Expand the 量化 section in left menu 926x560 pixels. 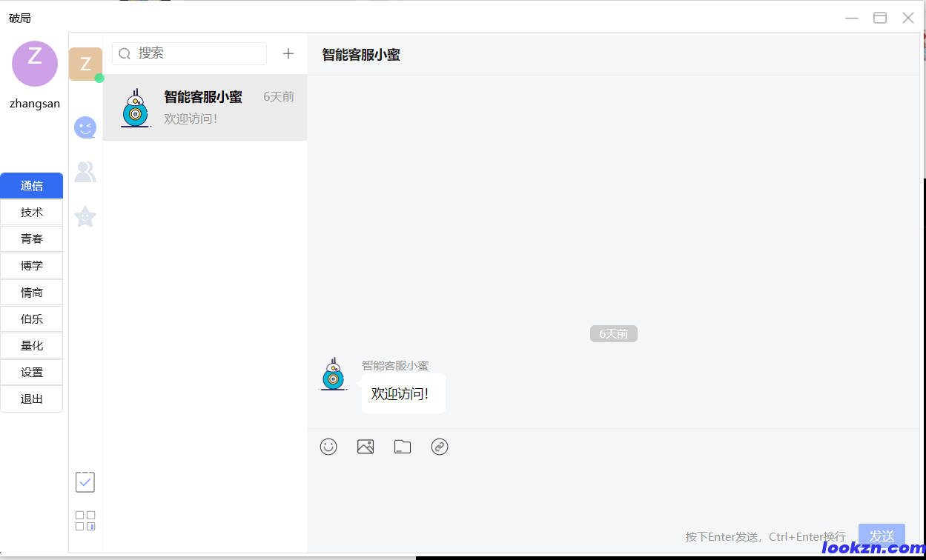(31, 345)
